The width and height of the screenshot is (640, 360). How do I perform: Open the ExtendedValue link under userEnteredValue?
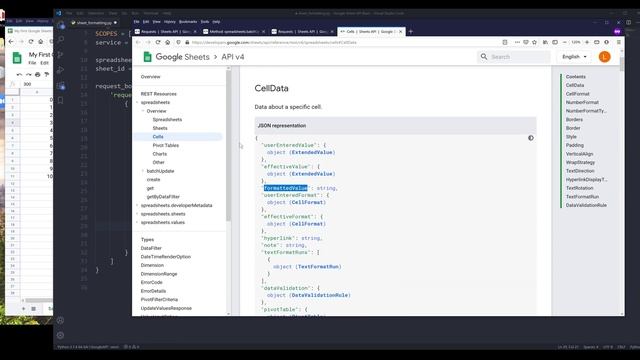pyautogui.click(x=312, y=152)
